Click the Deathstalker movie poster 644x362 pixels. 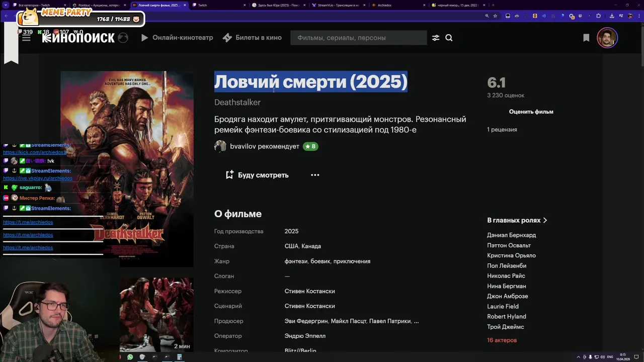[127, 169]
